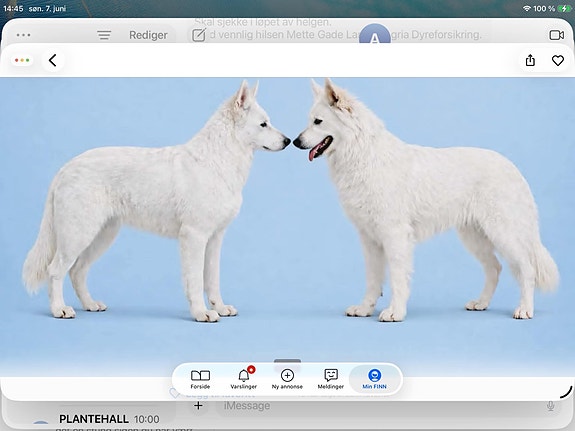Image resolution: width=575 pixels, height=431 pixels.
Task: Start a FaceTime video call
Action: click(557, 35)
